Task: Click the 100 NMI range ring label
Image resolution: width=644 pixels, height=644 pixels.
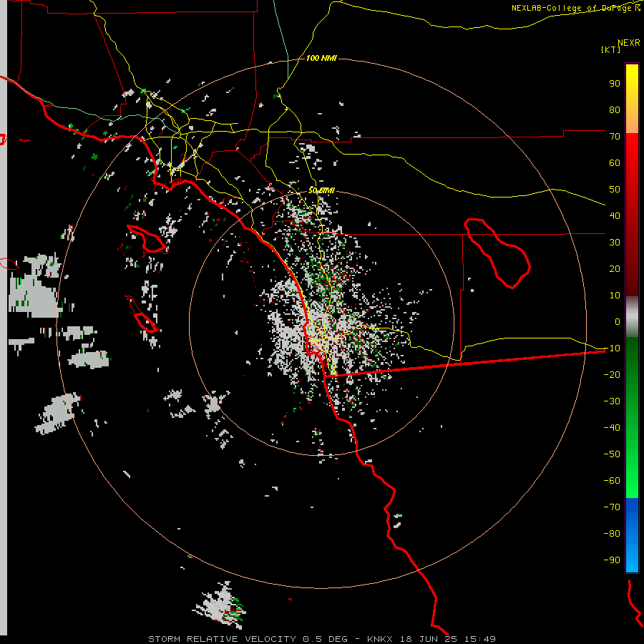Action: 321,58
